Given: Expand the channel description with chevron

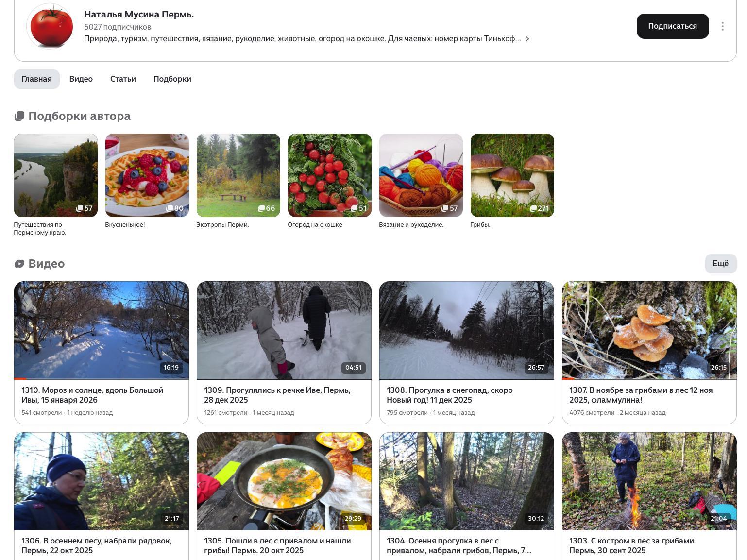Looking at the screenshot, I should click(527, 39).
